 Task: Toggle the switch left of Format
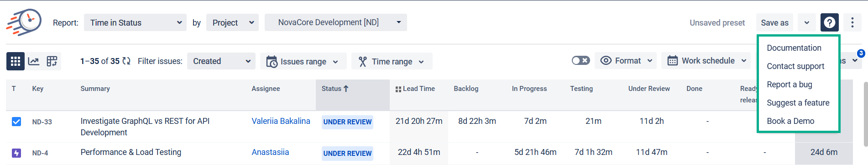tap(580, 60)
